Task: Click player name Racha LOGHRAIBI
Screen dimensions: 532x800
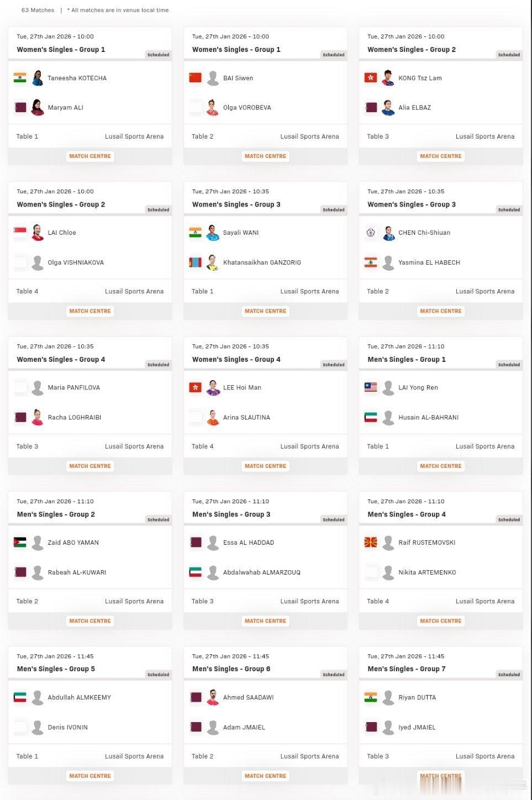Action: click(75, 418)
